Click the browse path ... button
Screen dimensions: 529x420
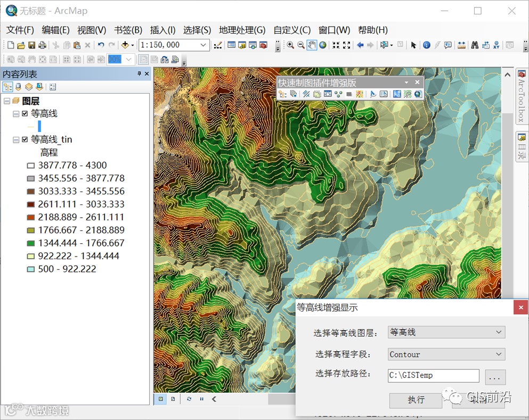point(494,377)
